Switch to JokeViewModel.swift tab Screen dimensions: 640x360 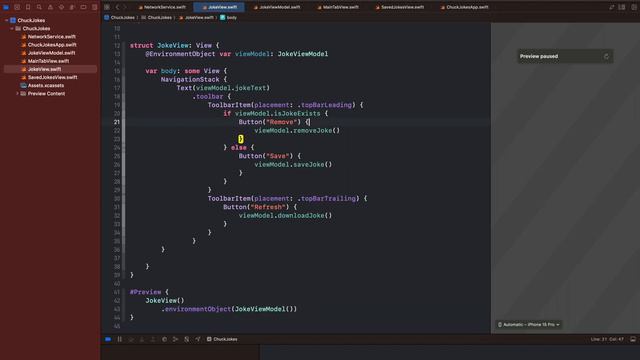pos(277,7)
